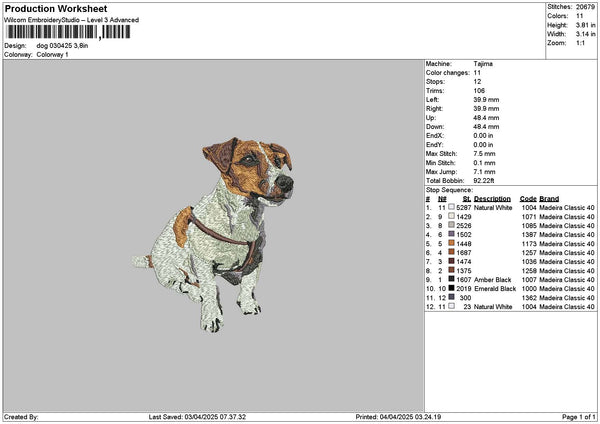This screenshot has width=600, height=424.
Task: Click the cream swatch for code 1071
Action: [x=452, y=217]
